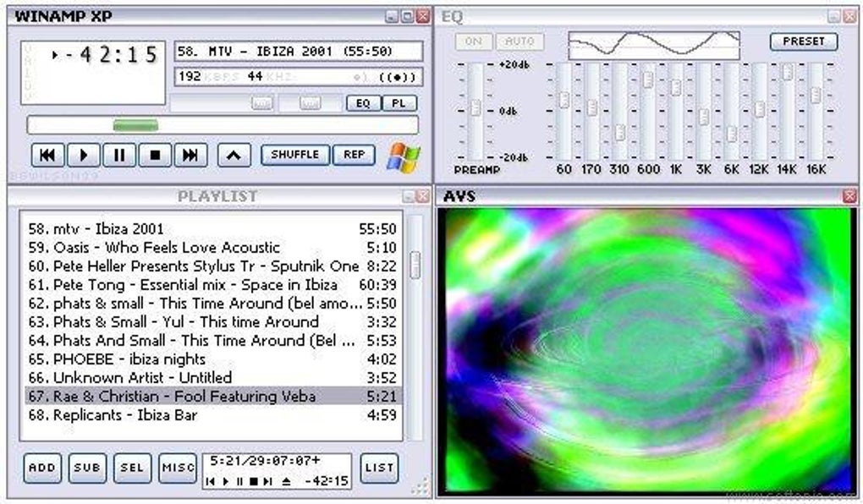The height and width of the screenshot is (504, 863).
Task: Click the 600 Hz band slider
Action: pyautogui.click(x=648, y=79)
